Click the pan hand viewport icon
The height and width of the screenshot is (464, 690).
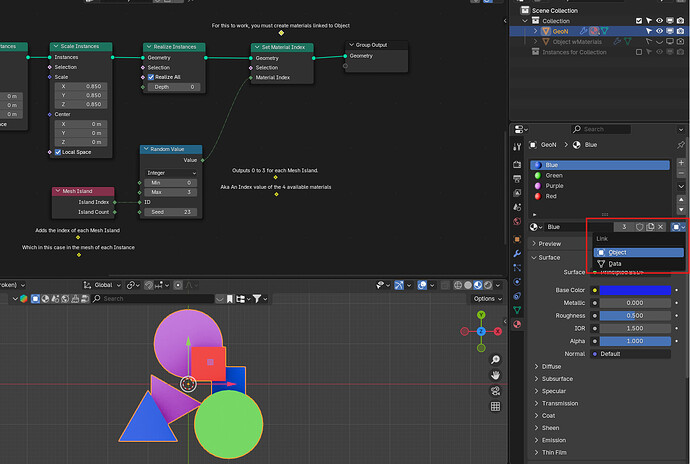click(x=495, y=375)
